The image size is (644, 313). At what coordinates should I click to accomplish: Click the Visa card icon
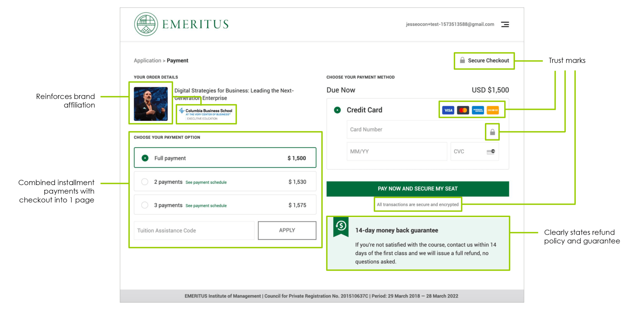(448, 110)
